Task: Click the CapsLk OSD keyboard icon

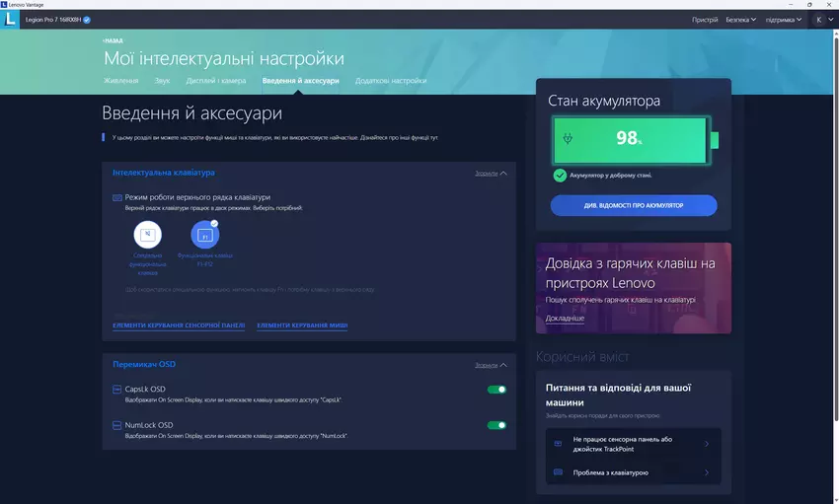Action: 117,389
